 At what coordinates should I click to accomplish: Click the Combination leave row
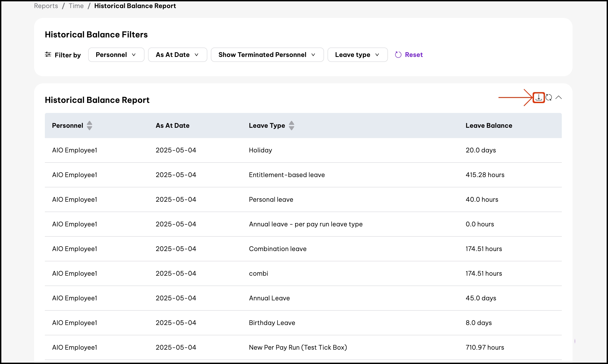(x=277, y=249)
